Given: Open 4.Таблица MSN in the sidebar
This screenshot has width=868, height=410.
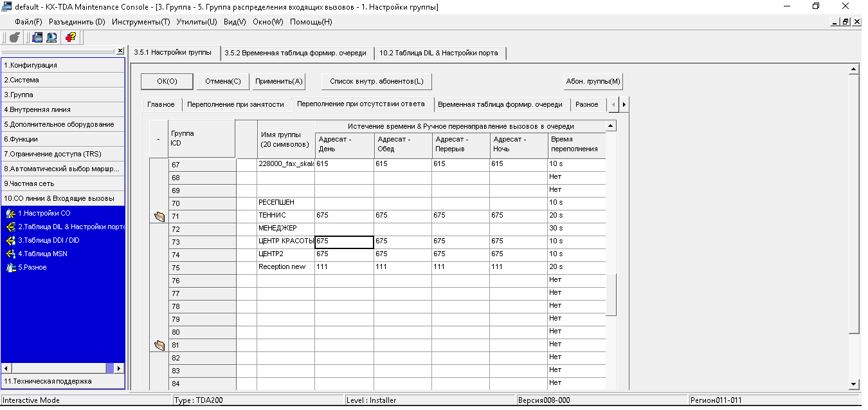Looking at the screenshot, I should pos(37,254).
